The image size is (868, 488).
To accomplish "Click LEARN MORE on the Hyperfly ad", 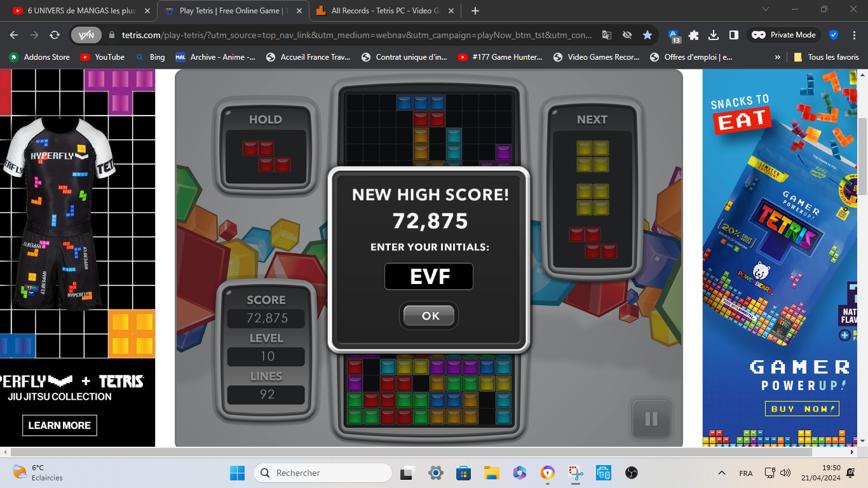I will [x=60, y=425].
